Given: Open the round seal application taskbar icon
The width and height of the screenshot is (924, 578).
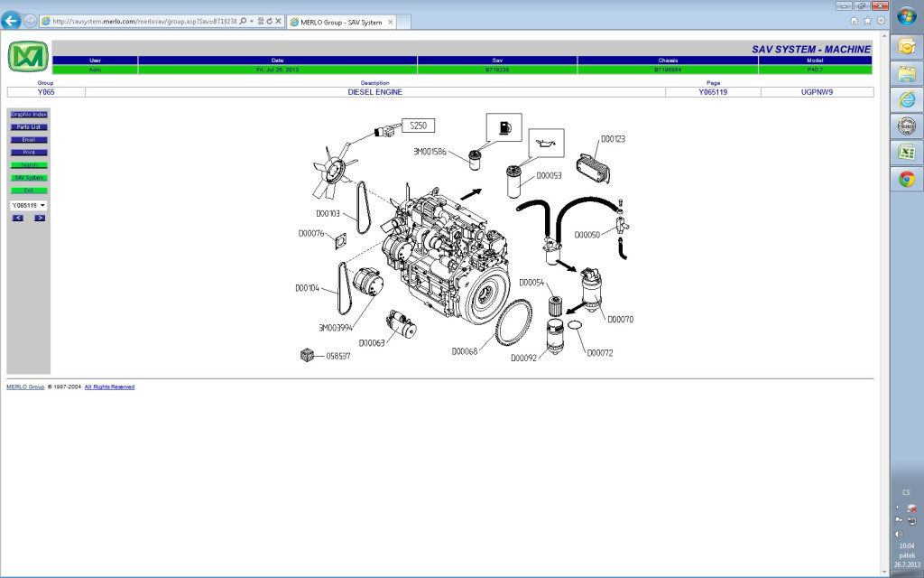Looking at the screenshot, I should tap(907, 126).
